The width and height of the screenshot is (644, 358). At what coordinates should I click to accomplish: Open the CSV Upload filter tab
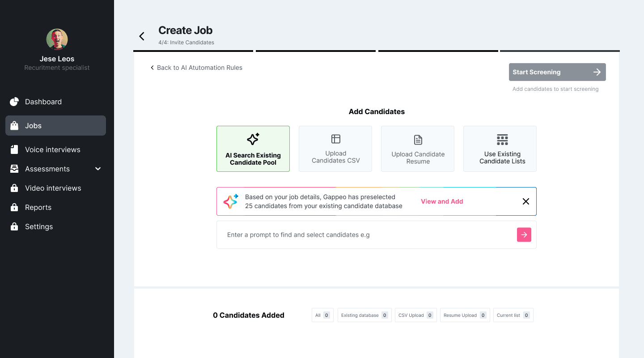tap(415, 315)
